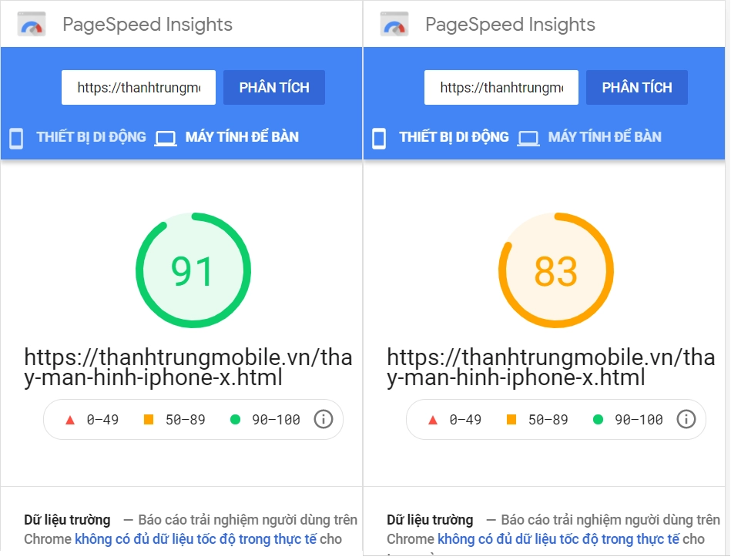Viewport: 731px width, 560px height.
Task: Select THIẾT BỊ DI ĐỘNG tab in right panel
Action: click(454, 137)
